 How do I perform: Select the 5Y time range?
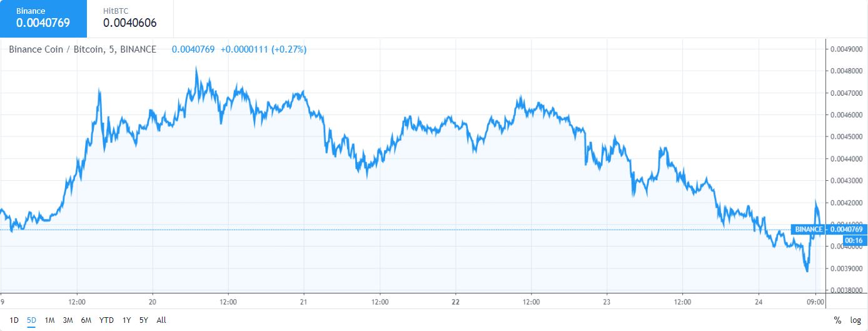143,320
